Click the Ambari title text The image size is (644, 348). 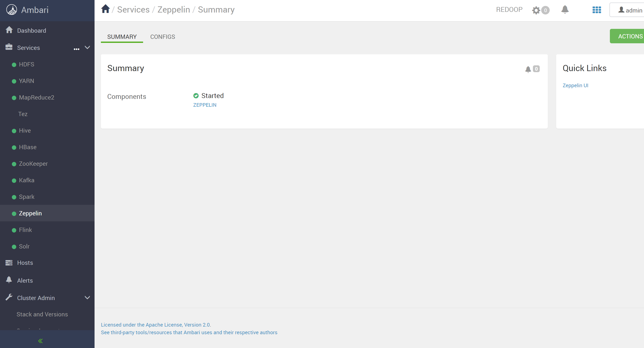click(x=35, y=10)
